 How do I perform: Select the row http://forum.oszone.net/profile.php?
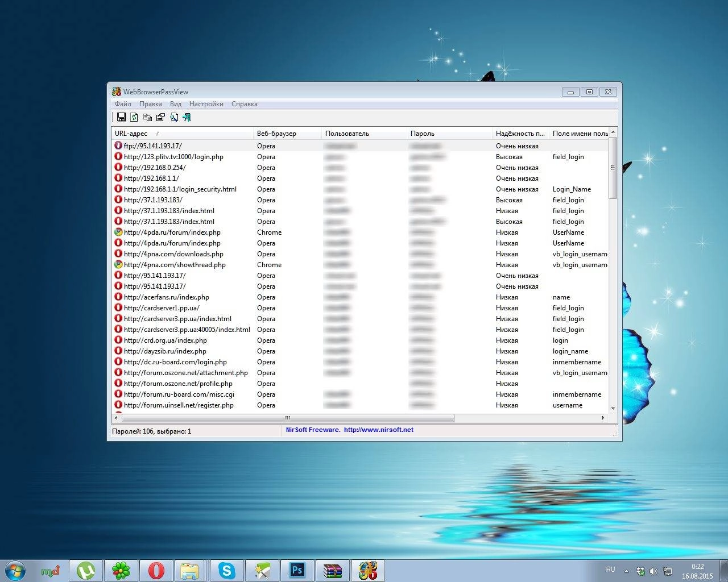click(x=360, y=384)
